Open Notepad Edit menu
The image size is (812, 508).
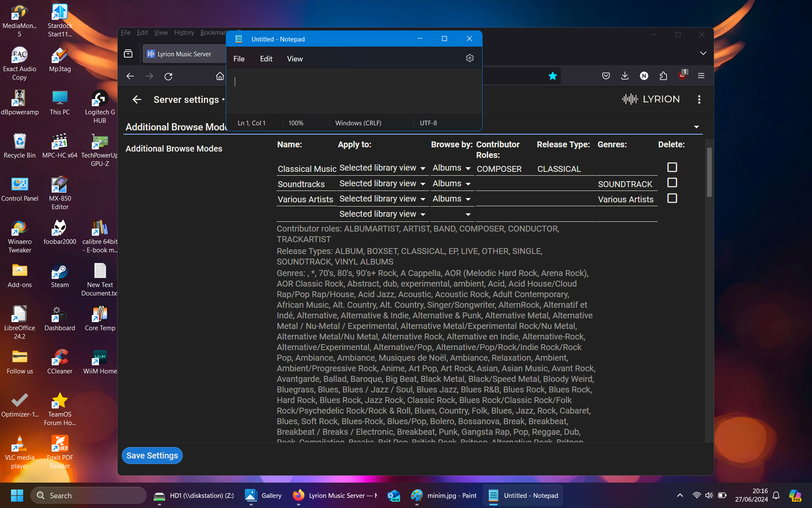tap(266, 59)
